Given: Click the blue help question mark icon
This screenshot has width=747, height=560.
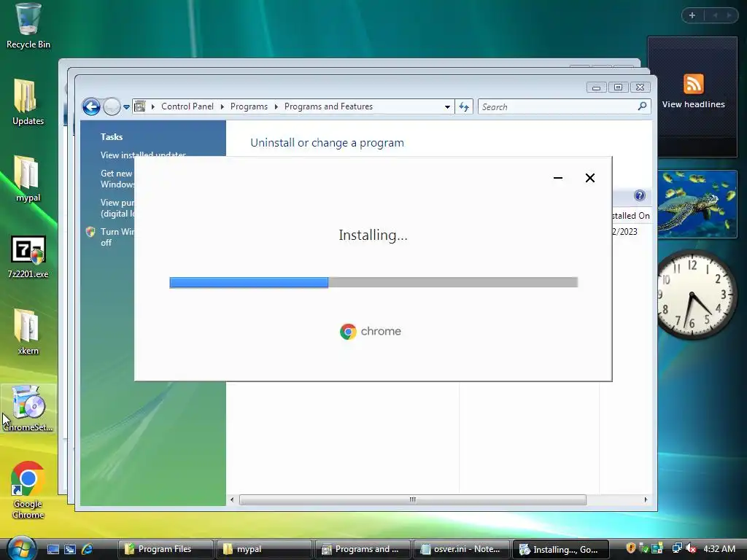Looking at the screenshot, I should click(x=639, y=195).
